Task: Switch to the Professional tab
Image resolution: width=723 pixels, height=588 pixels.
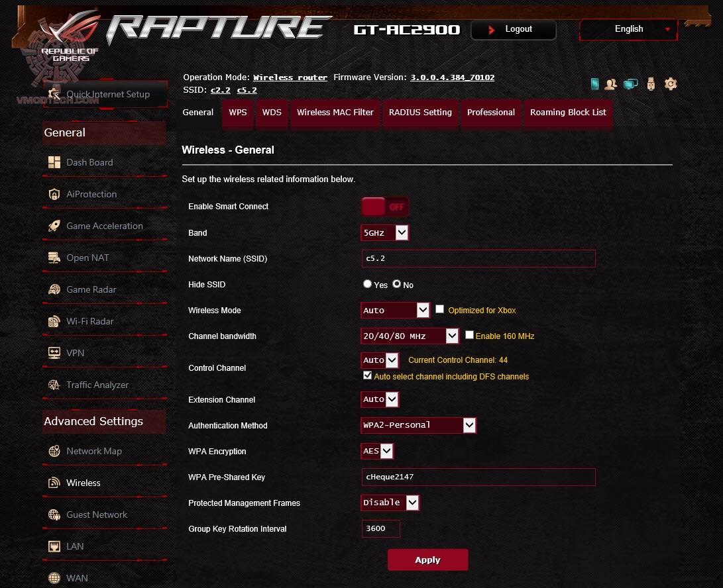Action: pos(491,113)
